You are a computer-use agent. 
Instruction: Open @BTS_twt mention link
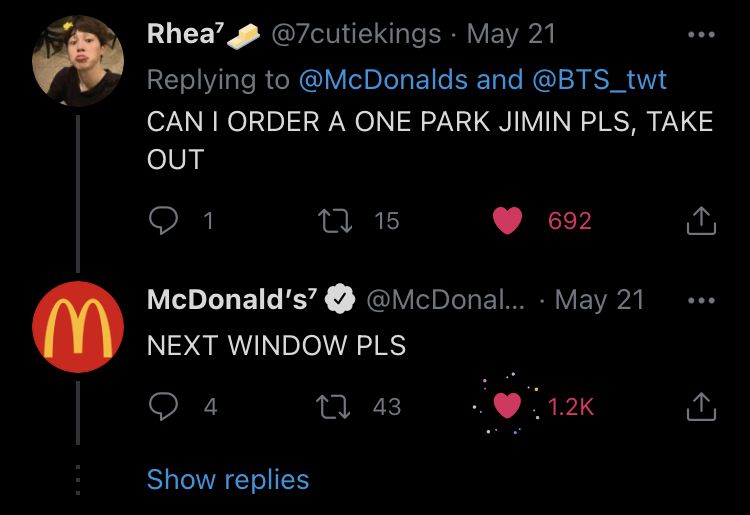click(x=599, y=79)
